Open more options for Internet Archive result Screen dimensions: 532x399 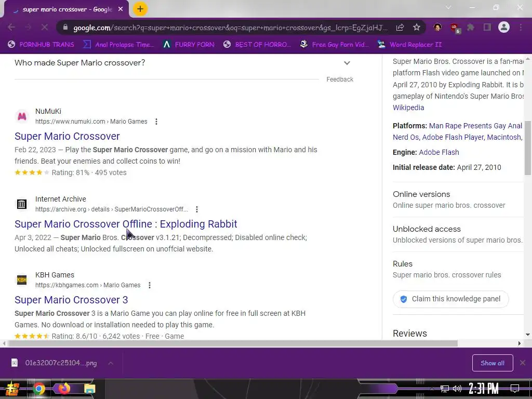click(x=197, y=209)
